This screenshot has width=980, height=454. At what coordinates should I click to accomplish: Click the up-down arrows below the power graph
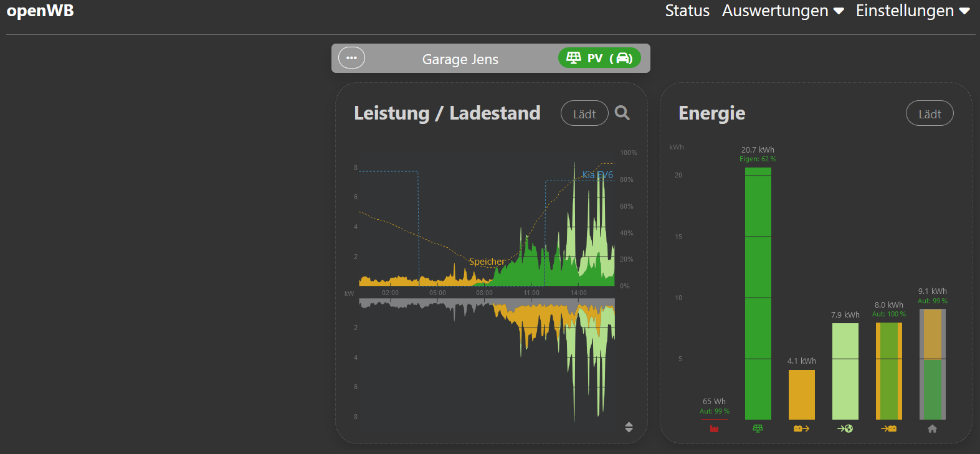point(629,427)
